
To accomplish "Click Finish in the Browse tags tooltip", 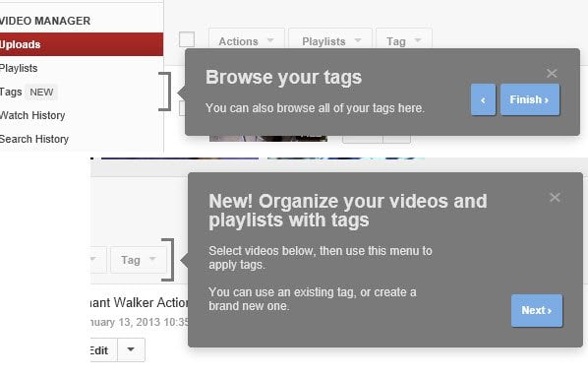I will tap(530, 99).
